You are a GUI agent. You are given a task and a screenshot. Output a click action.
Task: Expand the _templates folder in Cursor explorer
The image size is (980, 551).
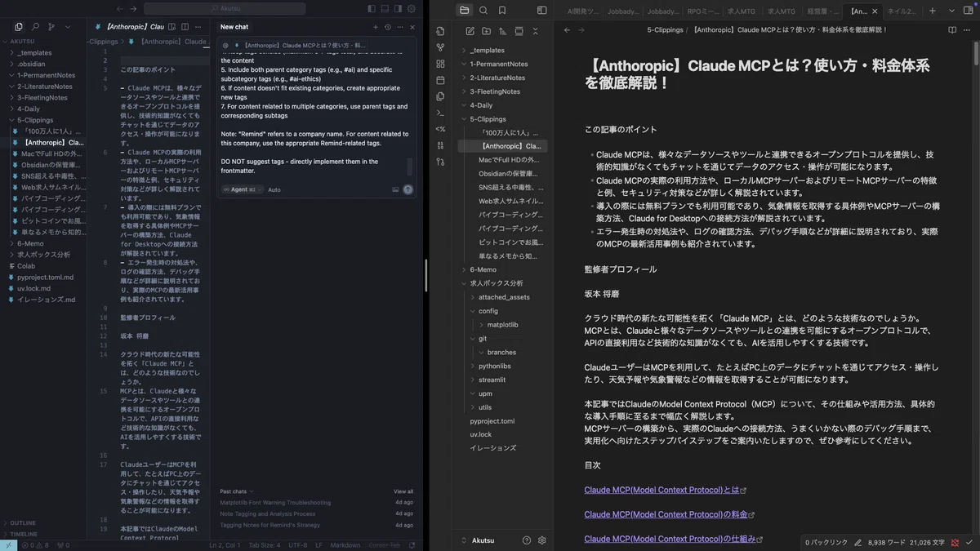[42, 52]
